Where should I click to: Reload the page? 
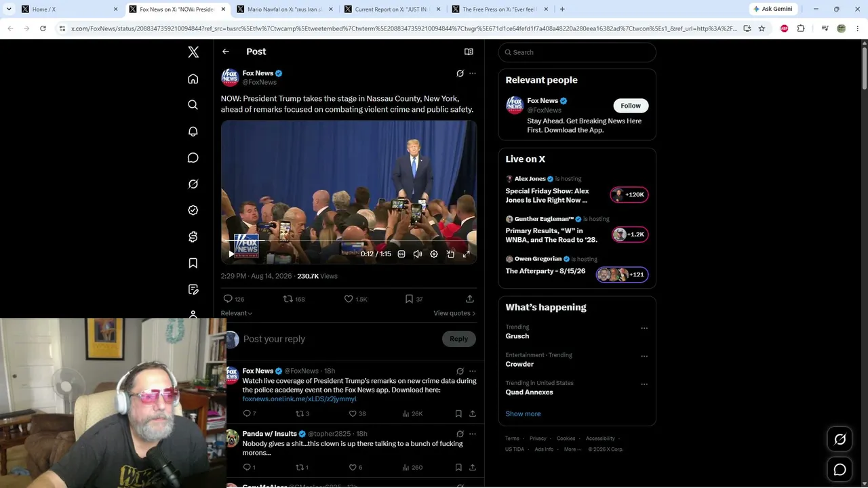43,28
